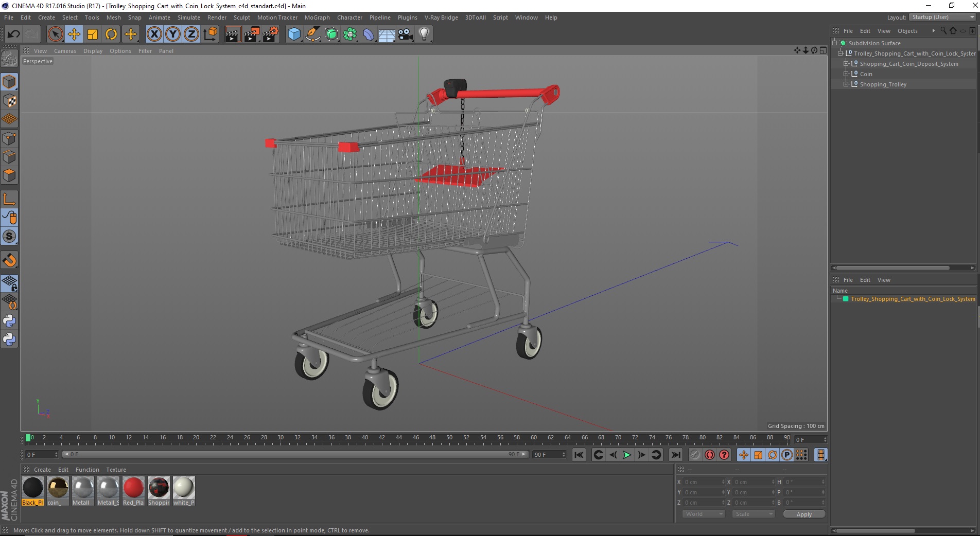The width and height of the screenshot is (980, 536).
Task: Toggle Autokeying red button
Action: (x=710, y=455)
